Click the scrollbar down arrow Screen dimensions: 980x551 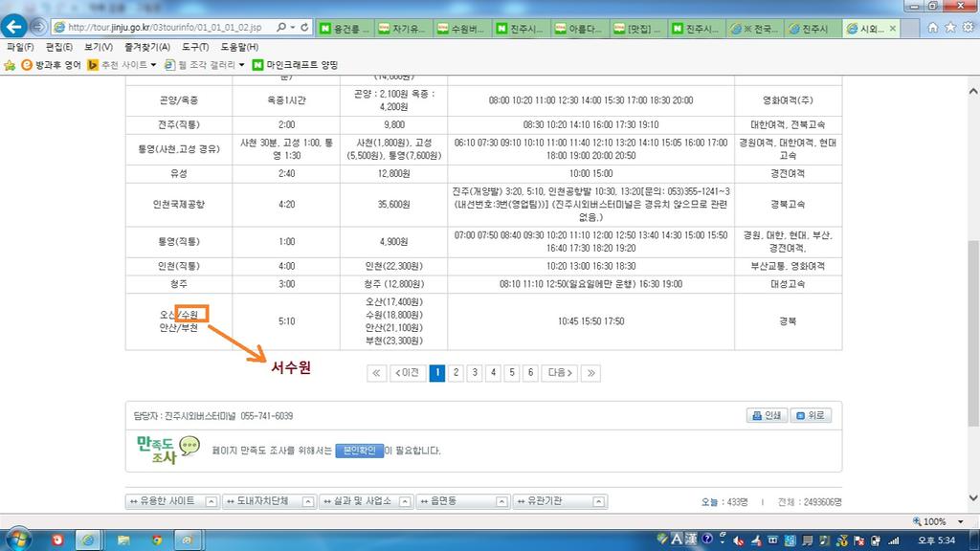[x=973, y=497]
